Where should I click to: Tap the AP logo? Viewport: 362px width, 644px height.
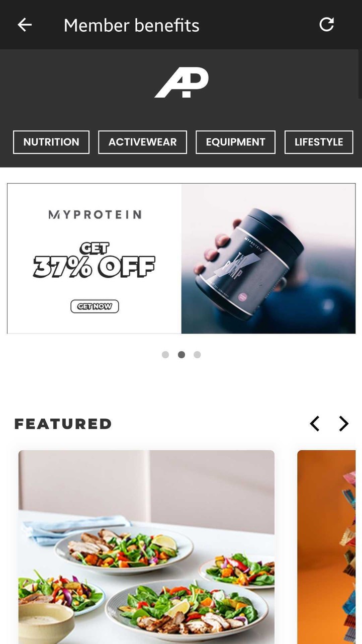click(181, 83)
